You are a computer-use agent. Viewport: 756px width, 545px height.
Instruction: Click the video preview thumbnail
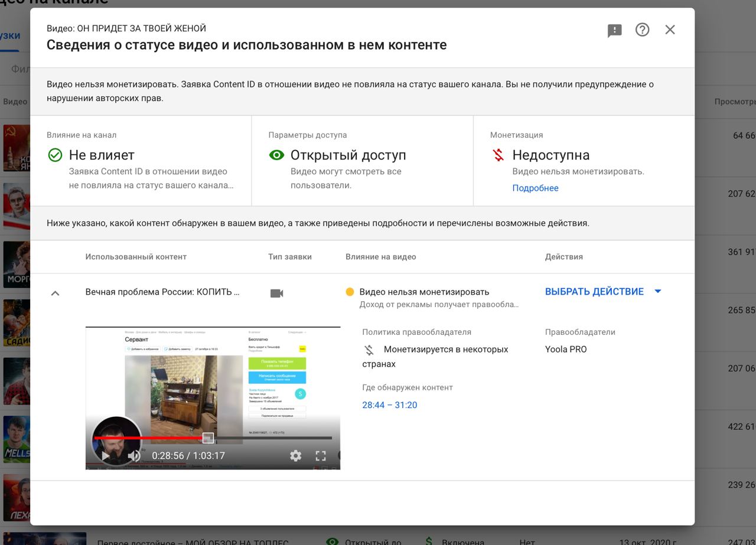(213, 398)
